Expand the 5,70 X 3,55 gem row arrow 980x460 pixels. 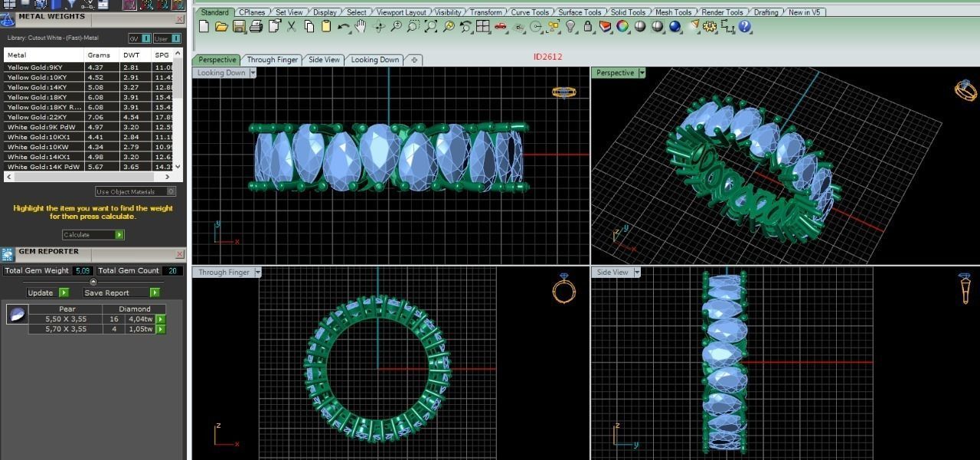tap(161, 329)
